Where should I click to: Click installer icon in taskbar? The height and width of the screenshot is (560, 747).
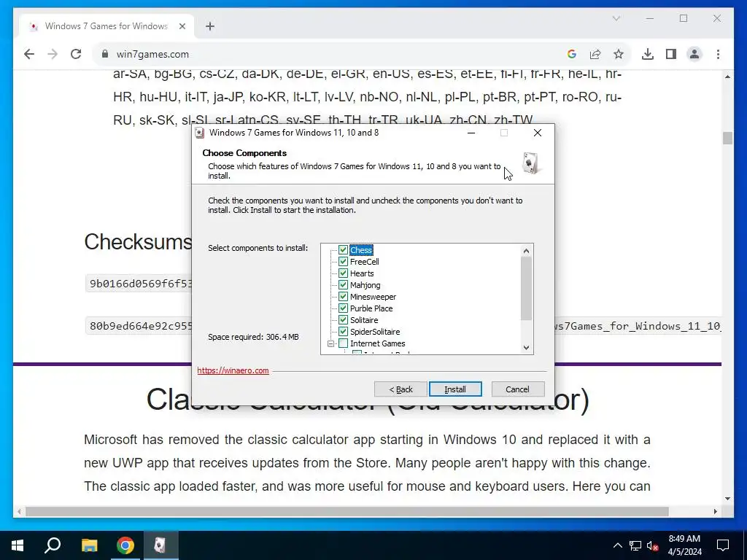(x=160, y=545)
